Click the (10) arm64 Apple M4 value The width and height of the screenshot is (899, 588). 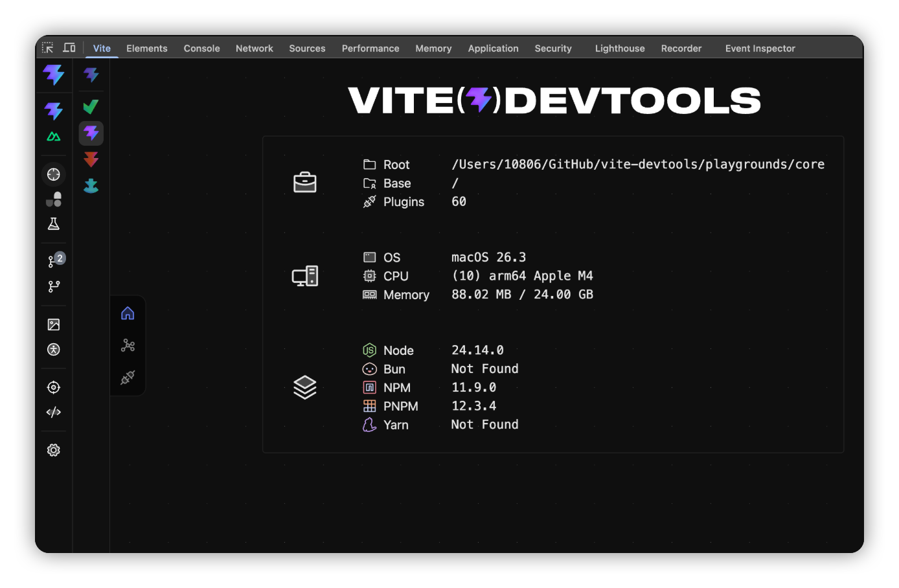pos(522,276)
